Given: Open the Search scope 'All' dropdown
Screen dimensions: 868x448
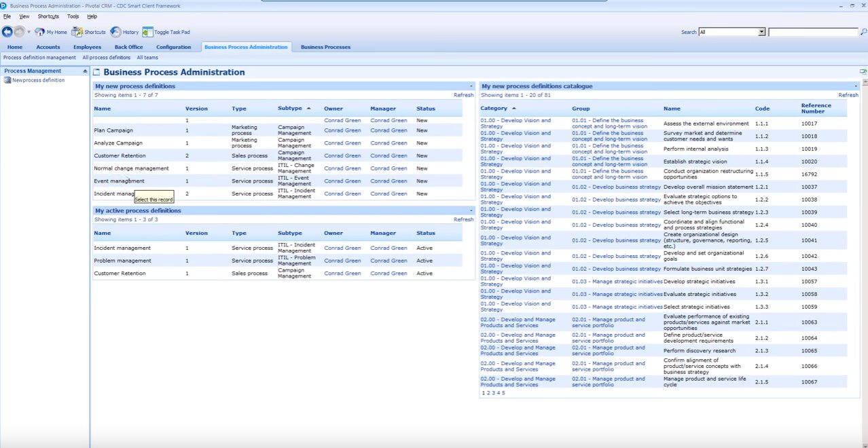Looking at the screenshot, I should [x=761, y=32].
